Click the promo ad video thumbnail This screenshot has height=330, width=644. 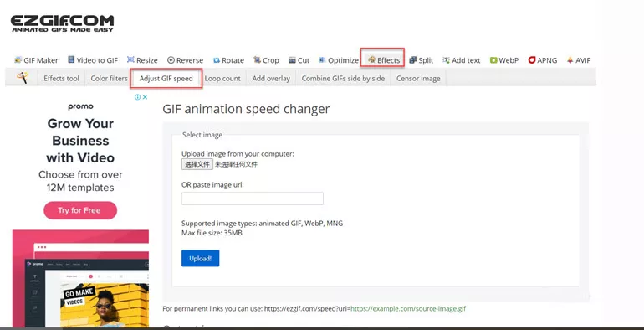[80, 279]
